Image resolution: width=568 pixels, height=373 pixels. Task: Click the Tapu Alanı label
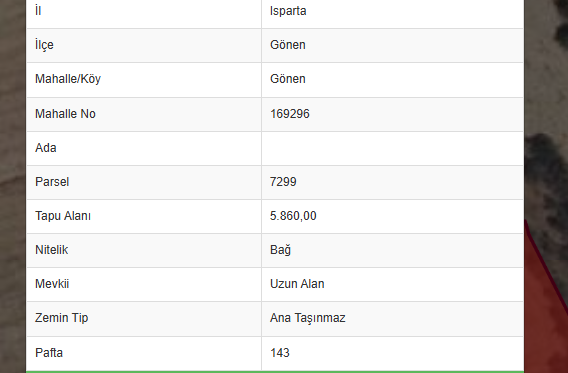(x=63, y=216)
